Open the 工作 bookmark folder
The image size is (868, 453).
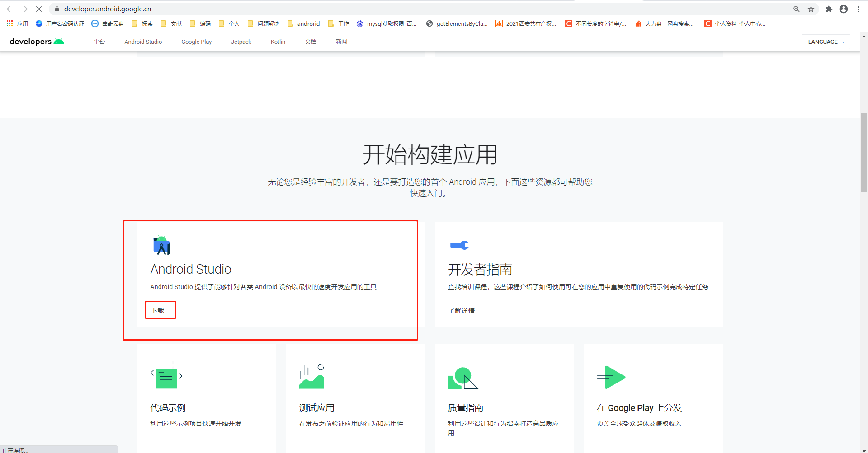pos(339,23)
